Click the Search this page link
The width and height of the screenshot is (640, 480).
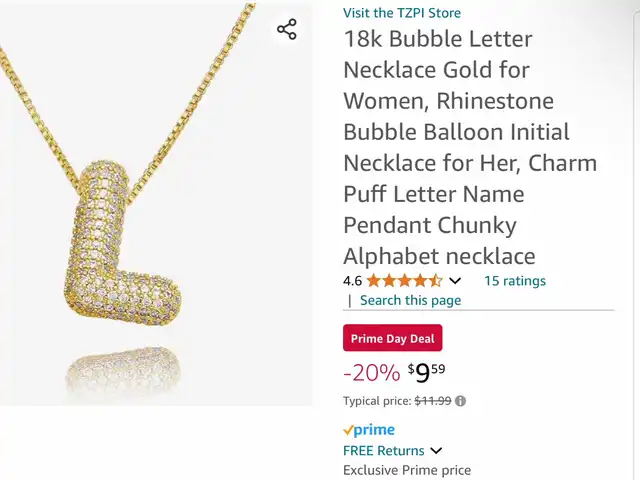(x=410, y=300)
